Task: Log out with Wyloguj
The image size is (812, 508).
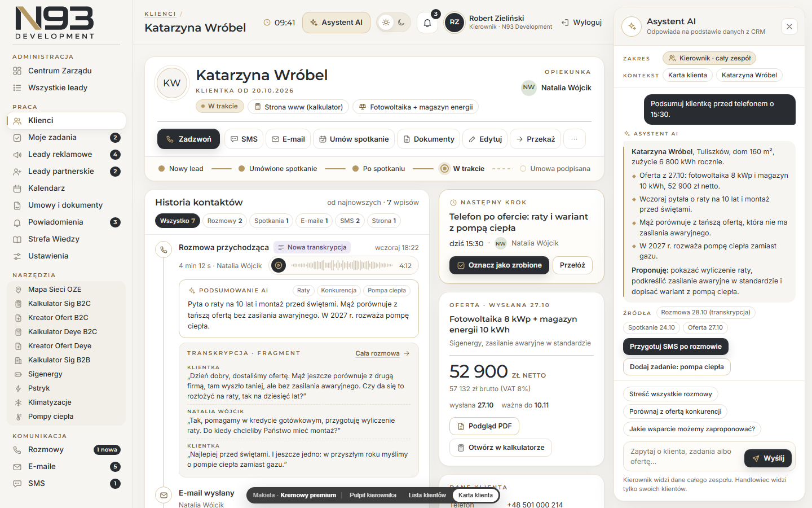Action: point(581,23)
